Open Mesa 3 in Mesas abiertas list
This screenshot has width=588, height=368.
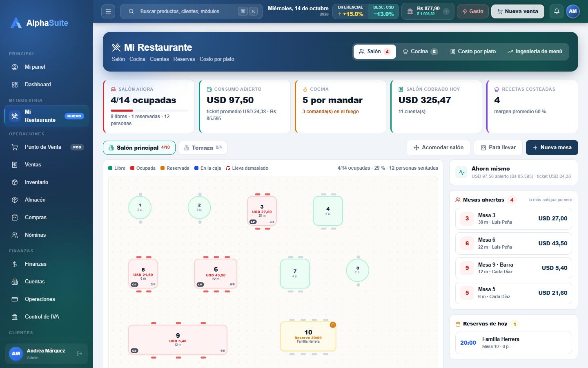514,219
